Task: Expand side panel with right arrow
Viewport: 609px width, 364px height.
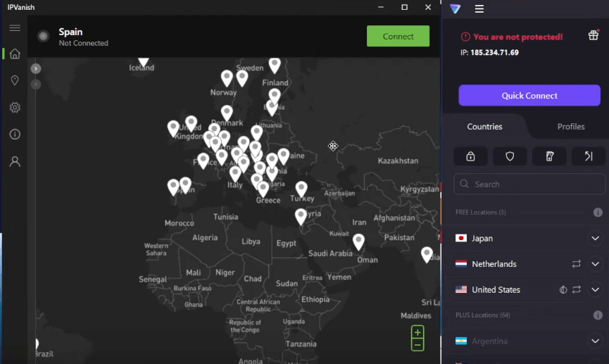Action: 36,68
